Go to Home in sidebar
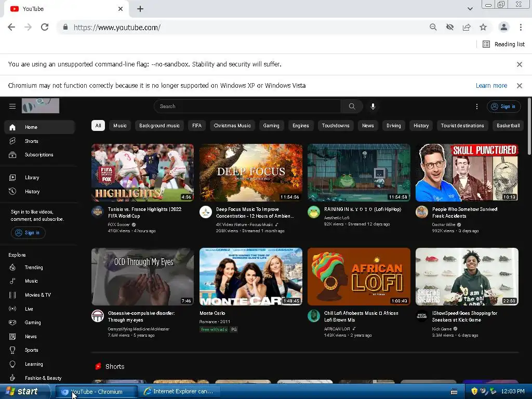This screenshot has height=399, width=532. pos(39,127)
